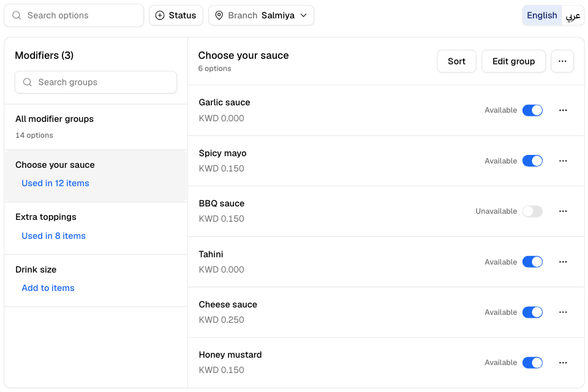Open more actions for Cheese sauce
588x392 pixels.
[x=563, y=312]
